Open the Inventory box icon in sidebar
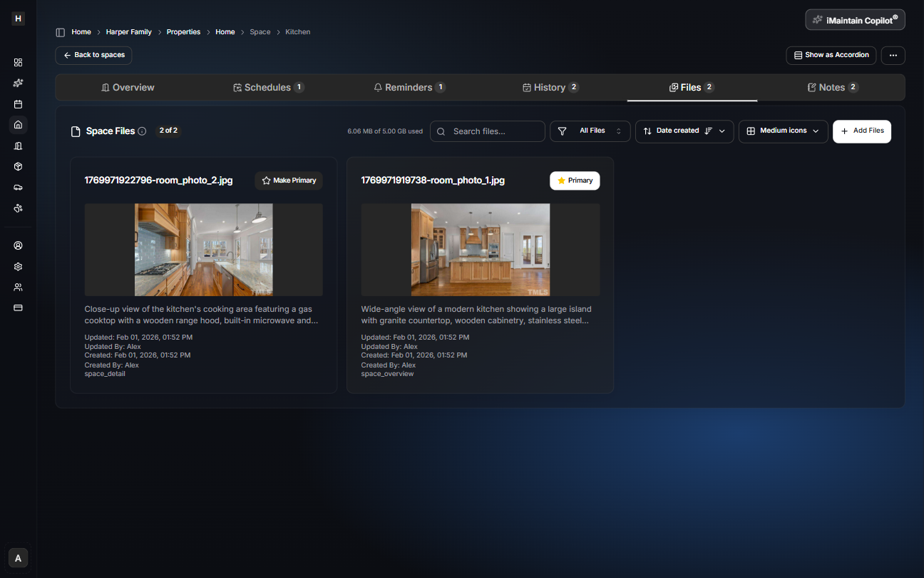This screenshot has width=924, height=578. click(x=18, y=166)
